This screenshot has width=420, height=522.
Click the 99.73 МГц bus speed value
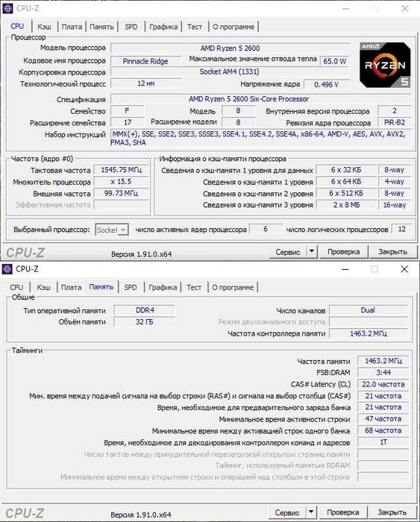click(x=122, y=193)
